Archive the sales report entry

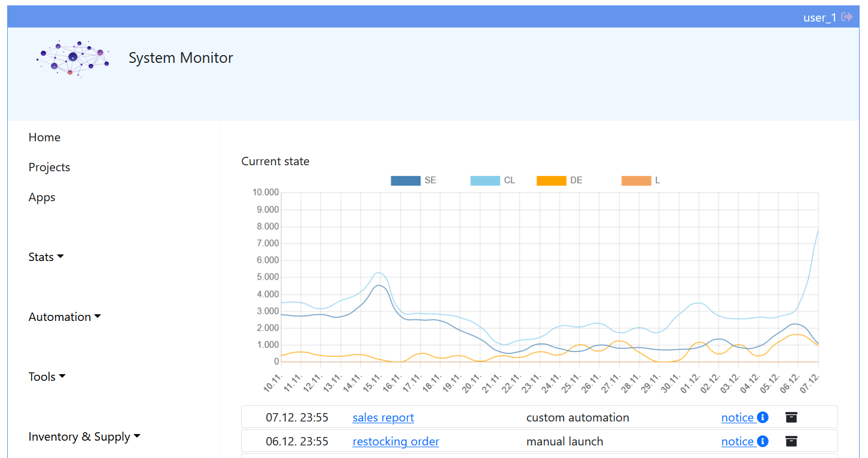click(791, 418)
